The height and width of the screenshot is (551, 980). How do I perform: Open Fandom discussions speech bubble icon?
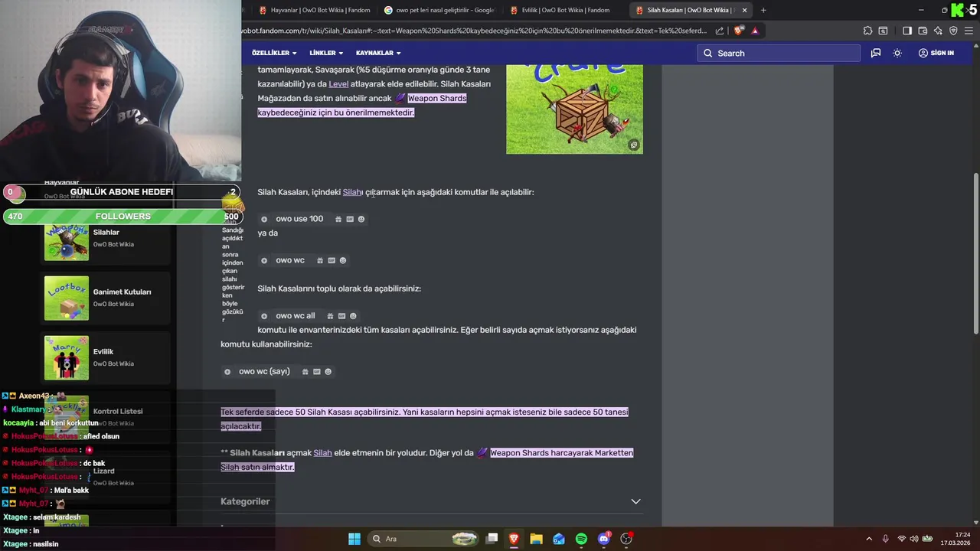pos(876,53)
